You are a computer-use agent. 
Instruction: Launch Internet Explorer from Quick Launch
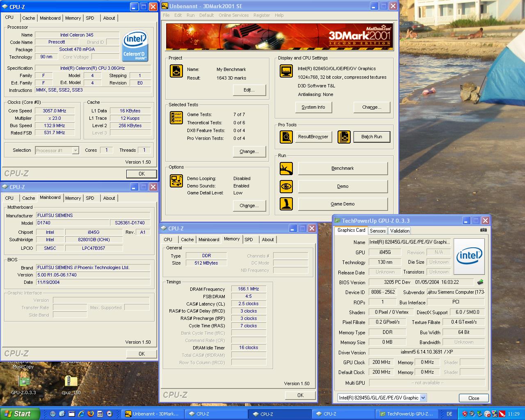81,414
